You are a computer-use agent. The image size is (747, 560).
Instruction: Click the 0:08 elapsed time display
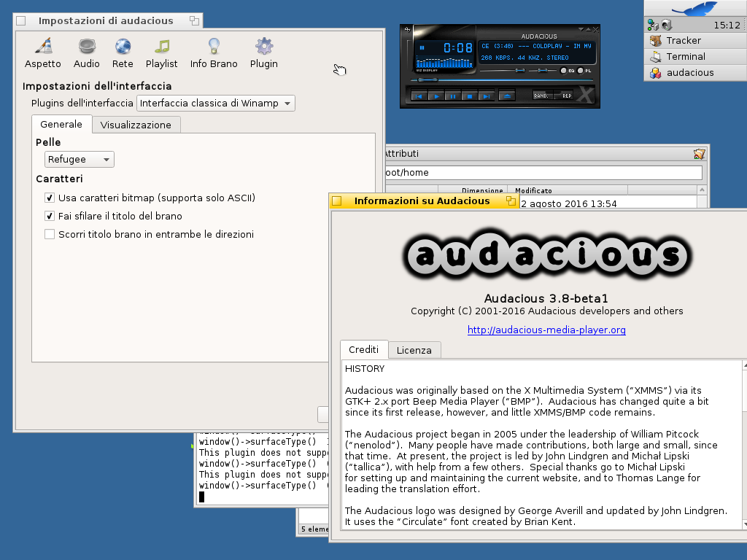point(457,47)
